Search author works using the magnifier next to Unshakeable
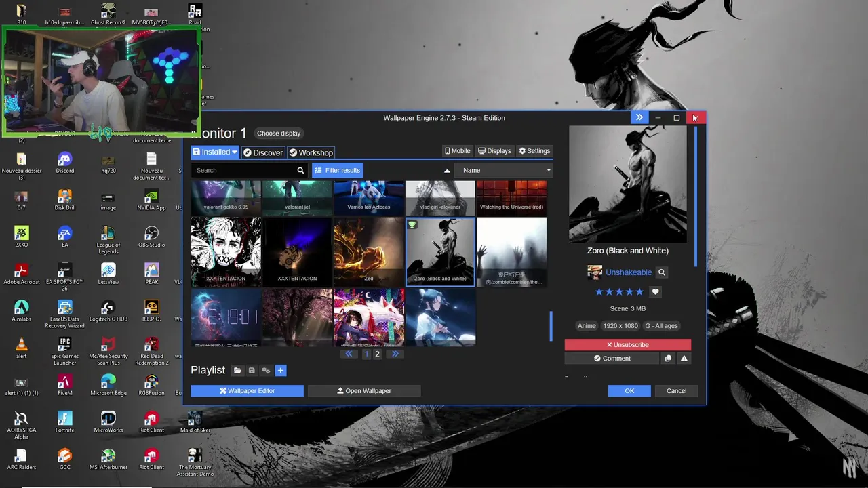 [662, 272]
